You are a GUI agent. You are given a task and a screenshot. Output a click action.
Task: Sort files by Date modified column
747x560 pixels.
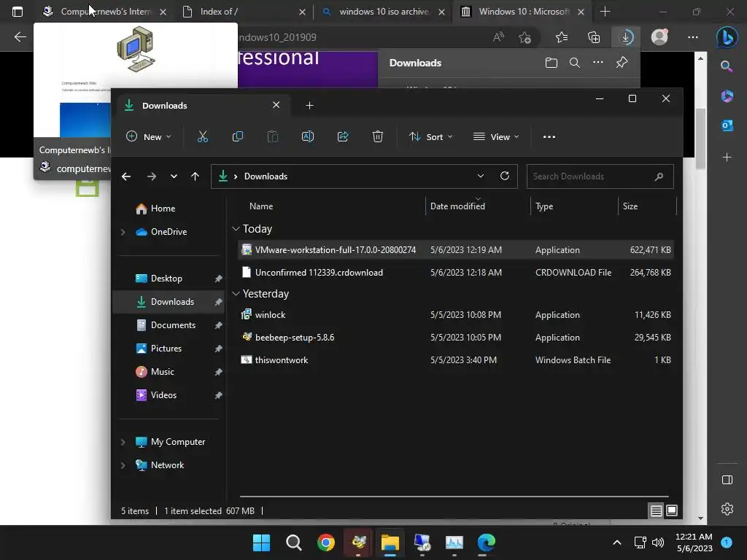pos(457,206)
